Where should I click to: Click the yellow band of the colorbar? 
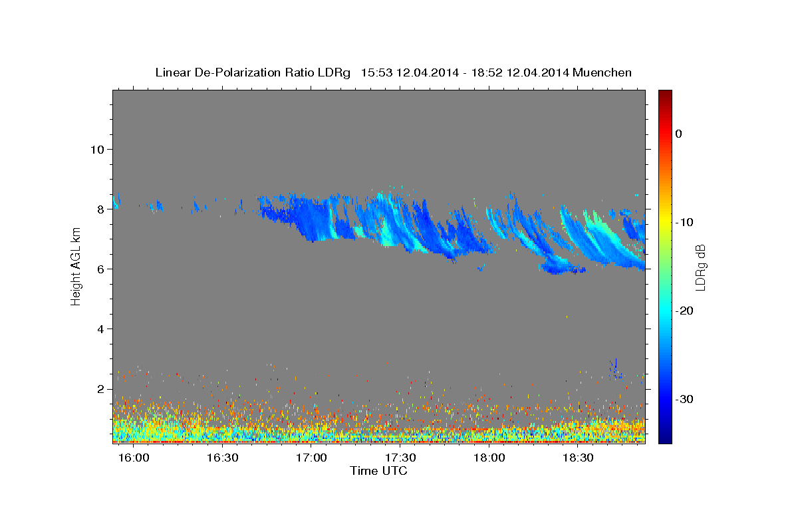(665, 219)
